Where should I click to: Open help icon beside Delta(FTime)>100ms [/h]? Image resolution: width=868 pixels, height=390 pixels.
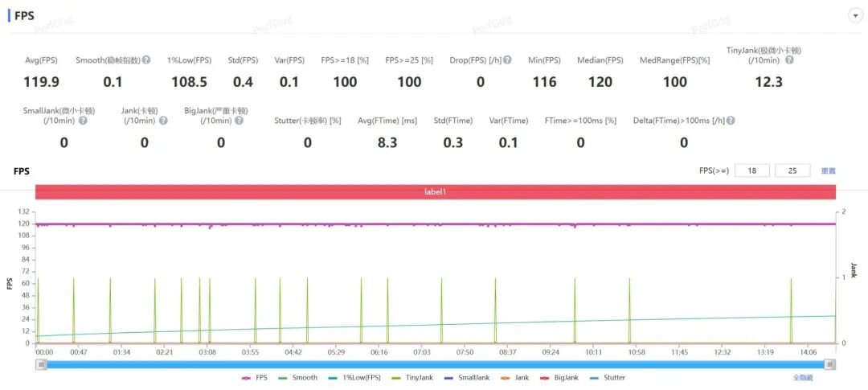point(731,120)
